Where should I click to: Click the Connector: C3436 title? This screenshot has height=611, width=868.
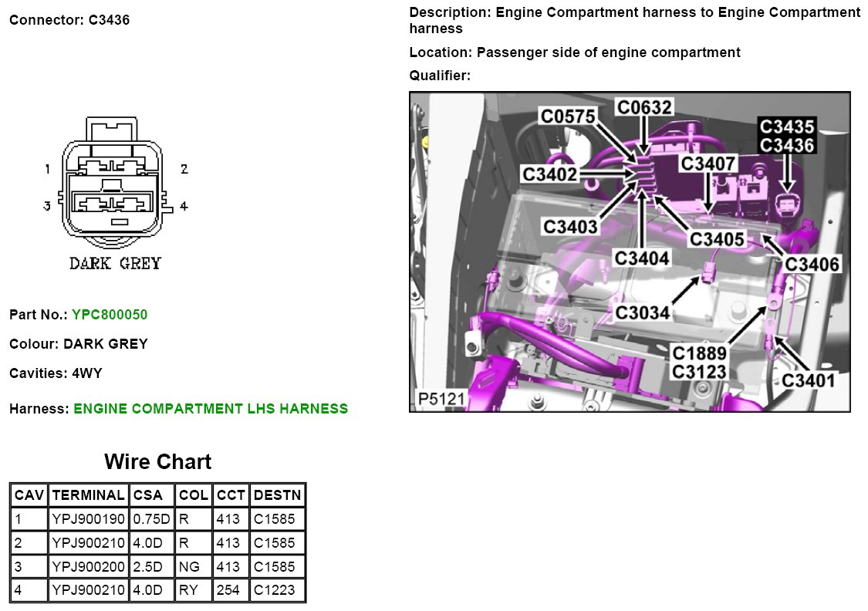click(69, 20)
